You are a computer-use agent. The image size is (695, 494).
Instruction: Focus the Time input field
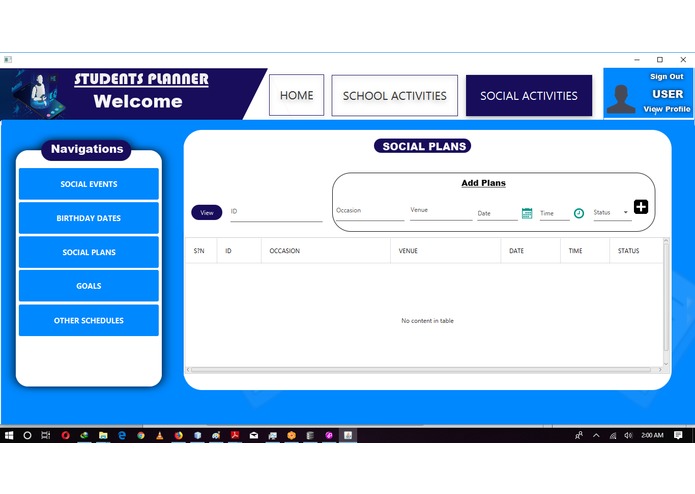click(554, 214)
